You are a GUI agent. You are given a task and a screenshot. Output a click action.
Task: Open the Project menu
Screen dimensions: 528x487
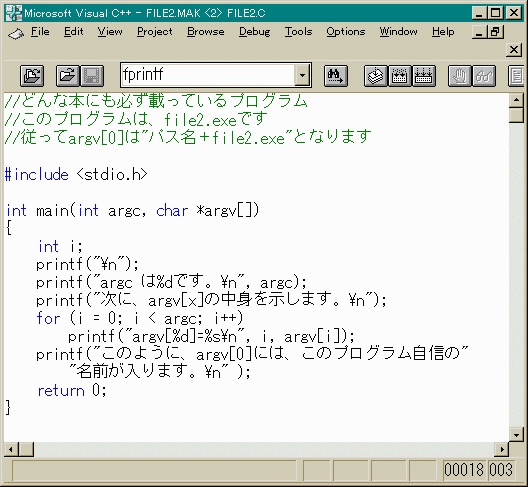[x=155, y=32]
